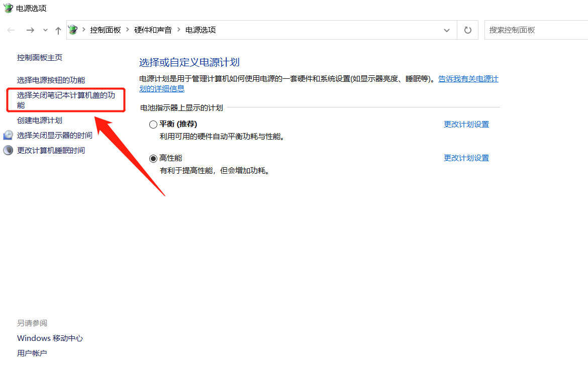Open Windows 移动中心 link
This screenshot has width=588, height=366.
(x=50, y=338)
